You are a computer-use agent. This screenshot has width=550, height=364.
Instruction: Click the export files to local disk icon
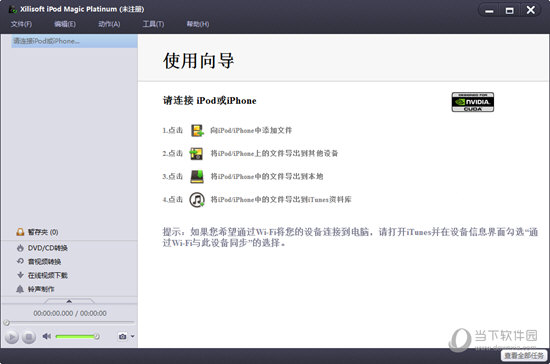(197, 176)
